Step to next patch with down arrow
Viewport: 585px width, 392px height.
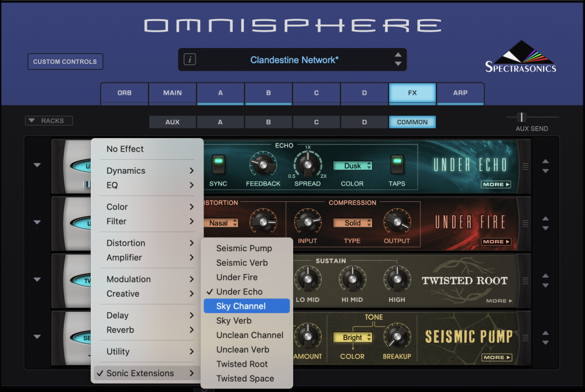point(398,64)
